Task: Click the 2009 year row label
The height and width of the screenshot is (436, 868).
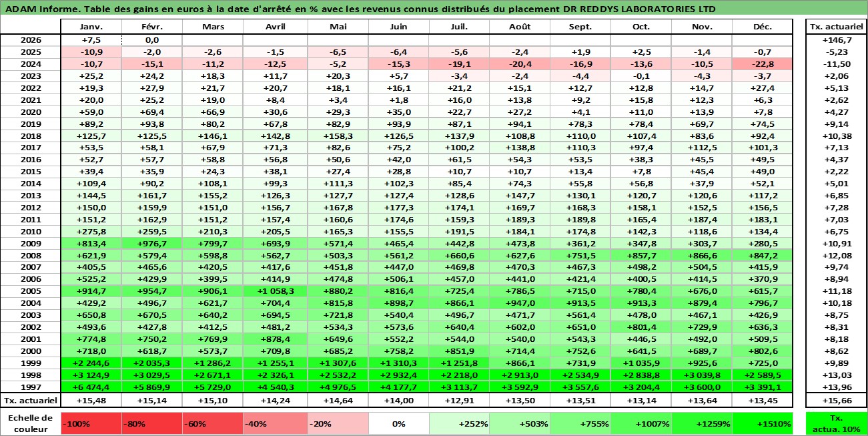Action: [x=31, y=244]
